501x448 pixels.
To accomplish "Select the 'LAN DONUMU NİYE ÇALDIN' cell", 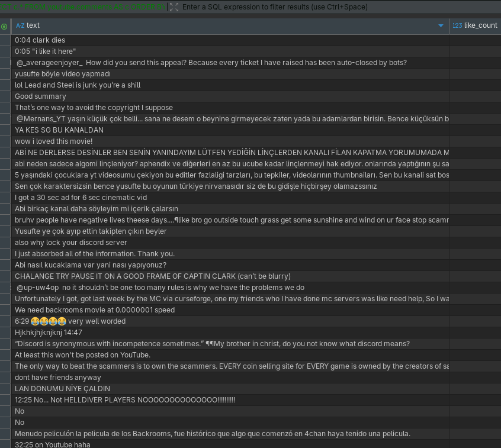I will (230, 389).
